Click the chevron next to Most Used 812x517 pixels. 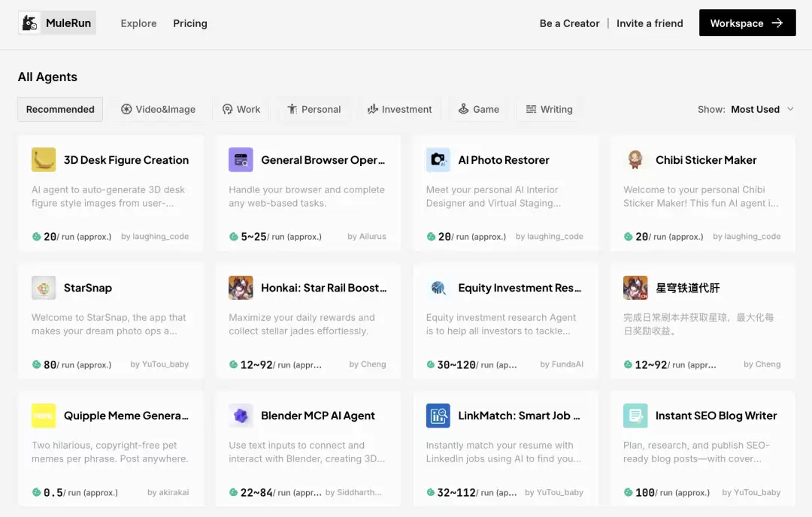pyautogui.click(x=790, y=109)
